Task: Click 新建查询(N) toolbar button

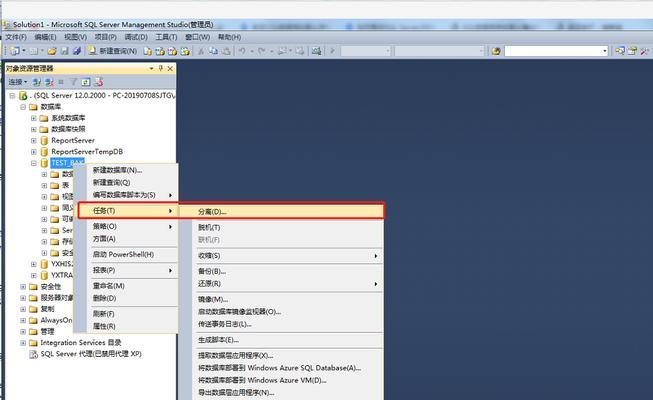Action: click(112, 51)
